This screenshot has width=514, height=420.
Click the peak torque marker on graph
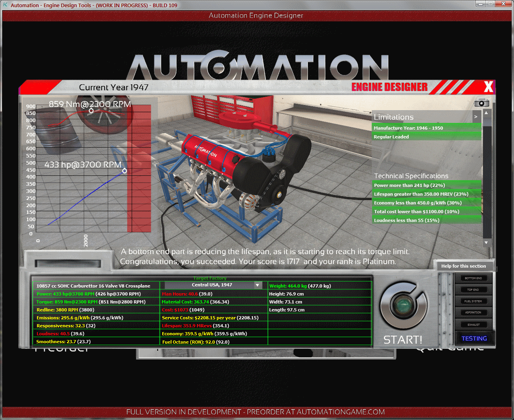91,111
